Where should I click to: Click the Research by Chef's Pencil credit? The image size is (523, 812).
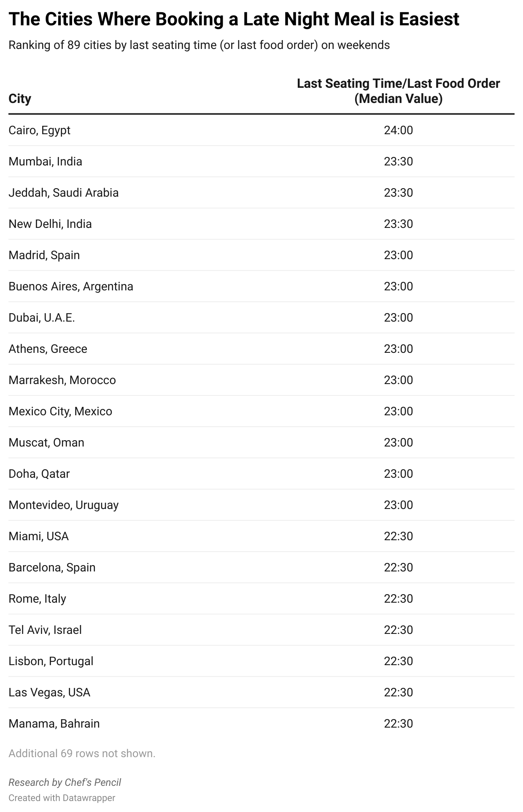coord(65,782)
